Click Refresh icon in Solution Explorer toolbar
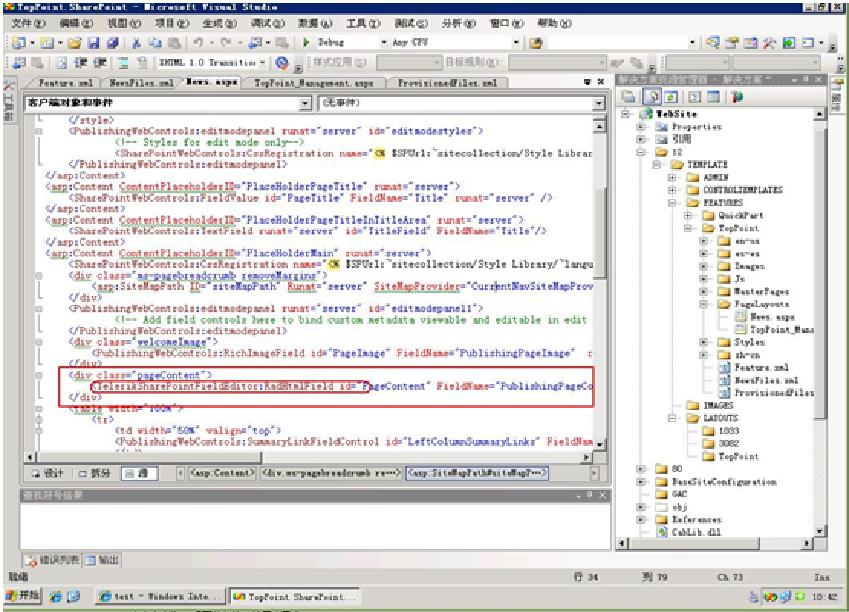This screenshot has width=849, height=612. pos(671,97)
